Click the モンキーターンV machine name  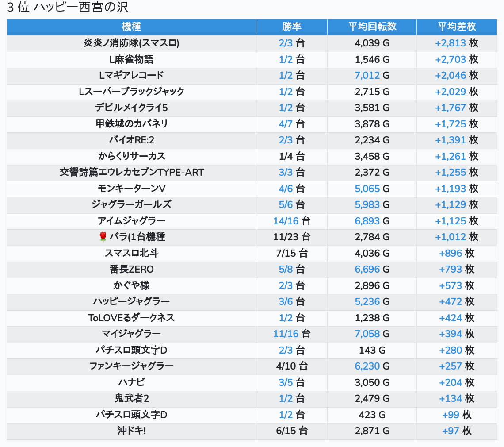click(131, 189)
